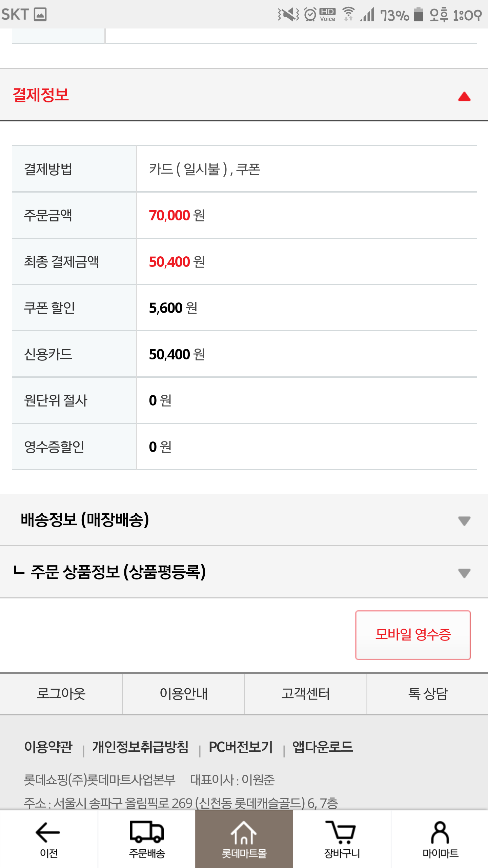
Task: Tap the alarm clock status icon
Action: point(310,15)
